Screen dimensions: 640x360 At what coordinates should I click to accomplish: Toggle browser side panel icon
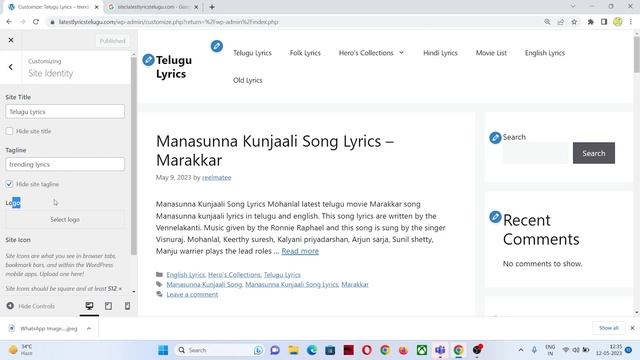point(604,22)
